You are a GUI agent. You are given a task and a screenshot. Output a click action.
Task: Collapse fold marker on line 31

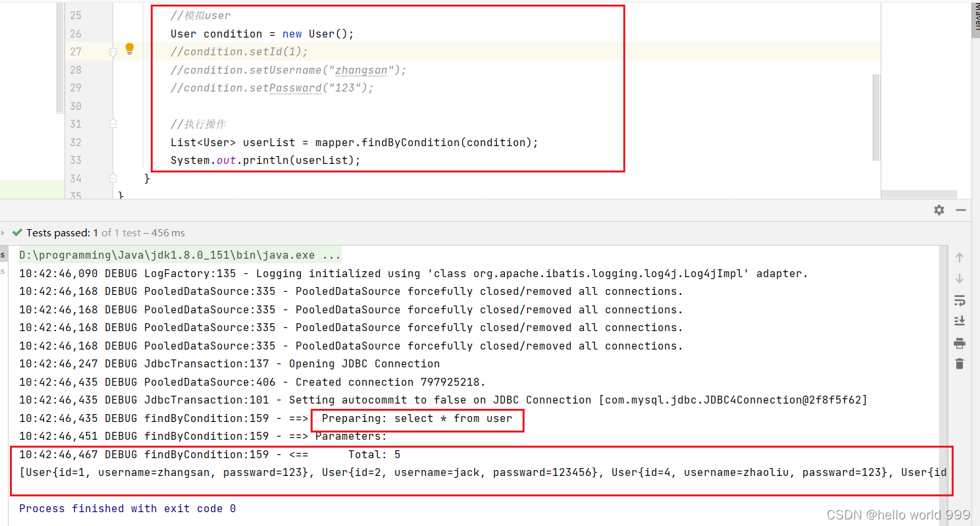113,124
